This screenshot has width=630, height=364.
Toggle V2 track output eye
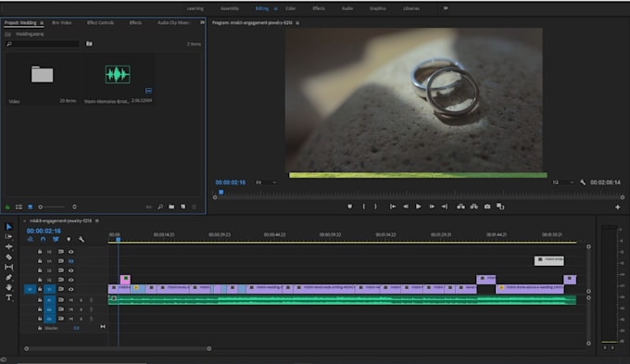pos(70,280)
